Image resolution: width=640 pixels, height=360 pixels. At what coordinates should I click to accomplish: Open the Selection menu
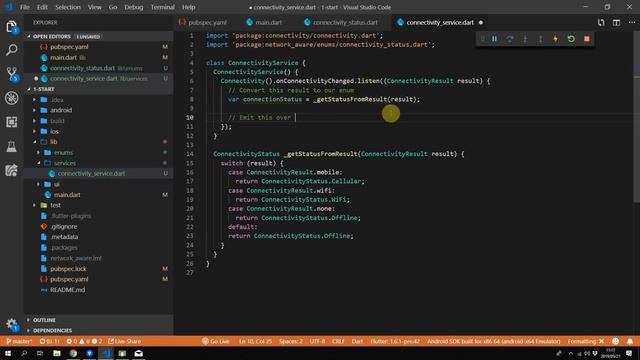pos(68,7)
